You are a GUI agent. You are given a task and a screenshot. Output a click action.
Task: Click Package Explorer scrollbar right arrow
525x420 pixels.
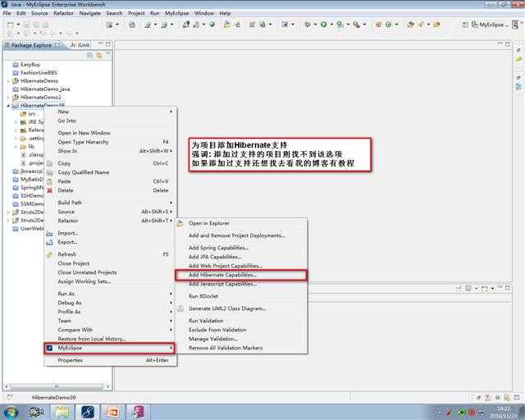coord(107,386)
